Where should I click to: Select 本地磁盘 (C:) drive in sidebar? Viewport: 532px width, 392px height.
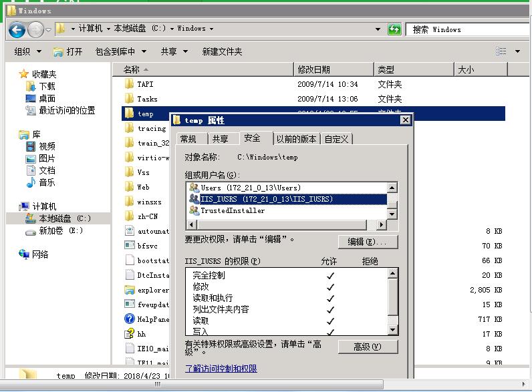tap(64, 218)
